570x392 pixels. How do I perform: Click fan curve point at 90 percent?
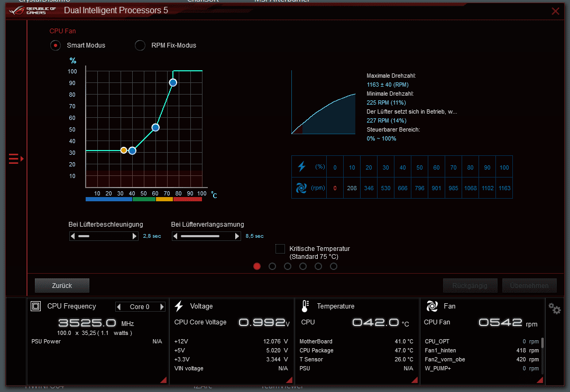[173, 82]
